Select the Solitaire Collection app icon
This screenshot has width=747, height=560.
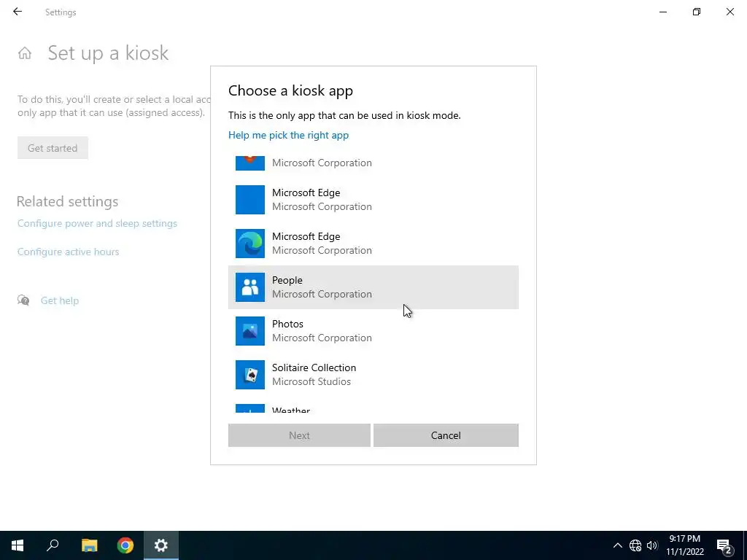[250, 375]
